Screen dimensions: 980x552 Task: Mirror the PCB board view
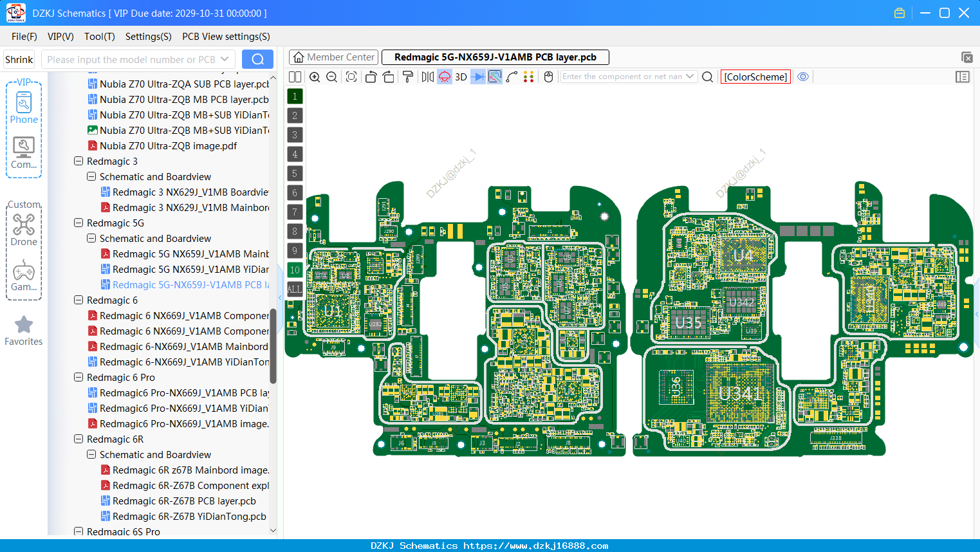[x=428, y=77]
